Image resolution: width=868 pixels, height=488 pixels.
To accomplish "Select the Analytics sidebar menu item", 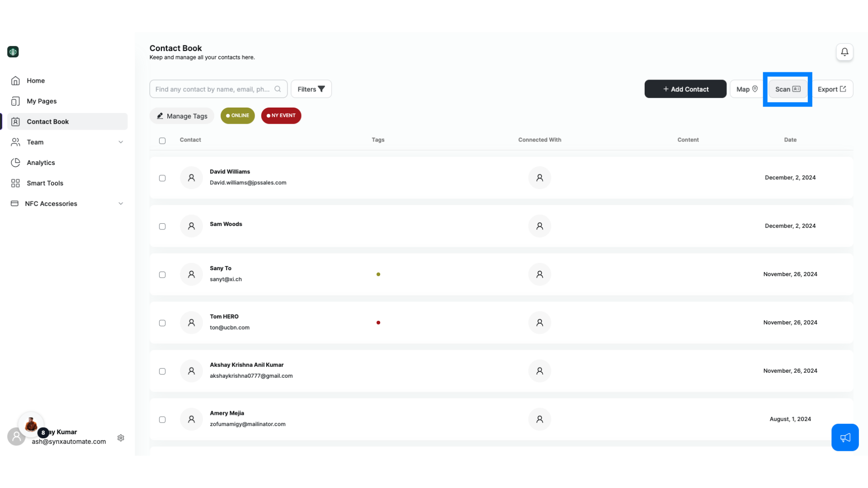I will (x=41, y=162).
